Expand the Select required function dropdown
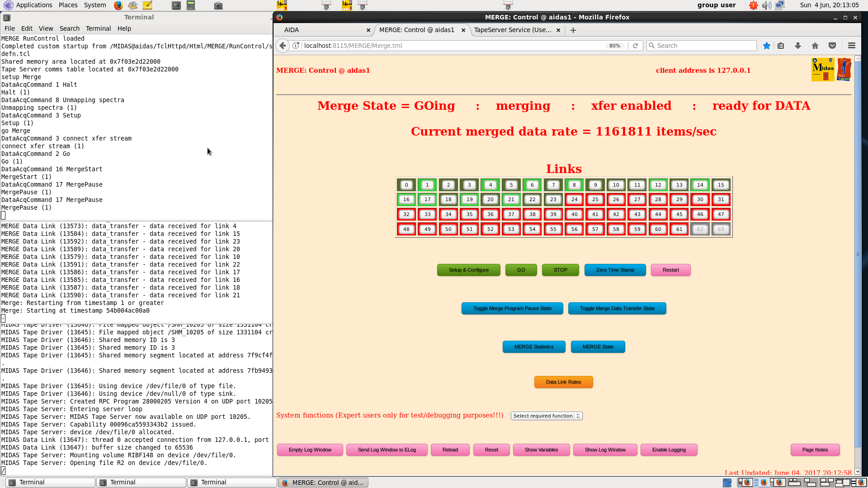The width and height of the screenshot is (868, 488). click(x=546, y=416)
